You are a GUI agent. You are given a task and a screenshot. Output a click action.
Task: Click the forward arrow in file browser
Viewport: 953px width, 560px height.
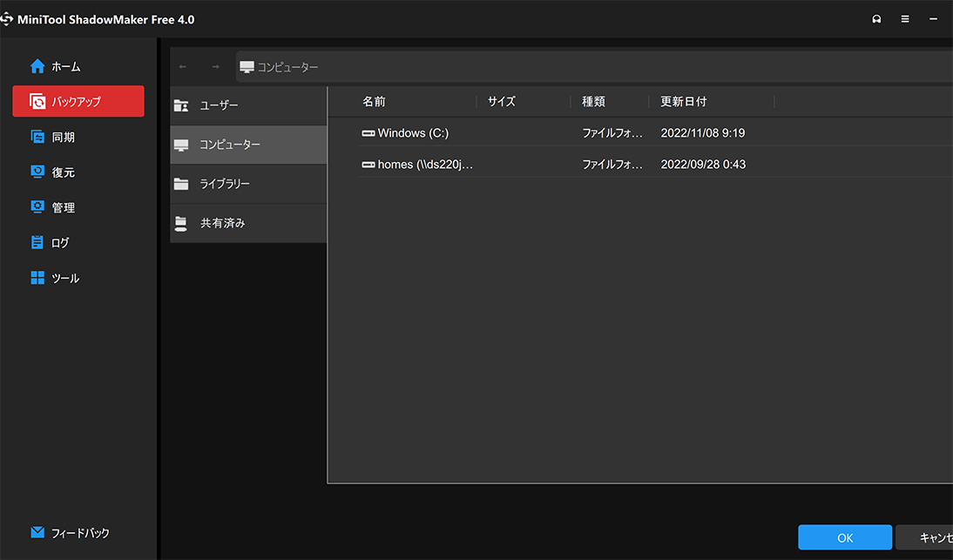pyautogui.click(x=215, y=67)
